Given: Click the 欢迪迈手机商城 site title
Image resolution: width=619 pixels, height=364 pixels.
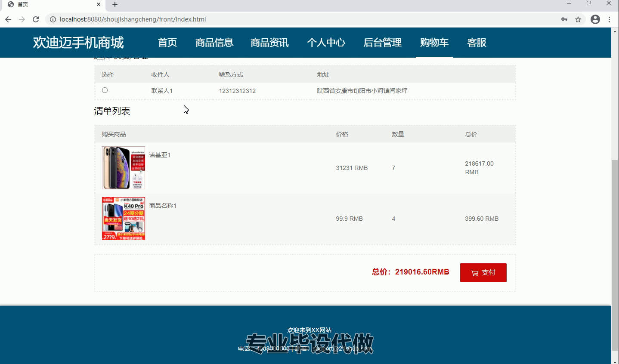Looking at the screenshot, I should click(78, 43).
